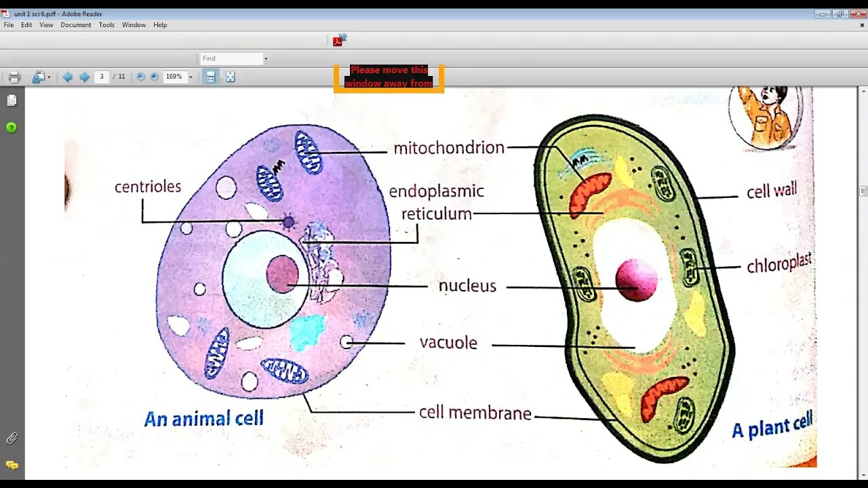The width and height of the screenshot is (868, 488).
Task: Click the total page count '/ 11'
Action: point(119,77)
